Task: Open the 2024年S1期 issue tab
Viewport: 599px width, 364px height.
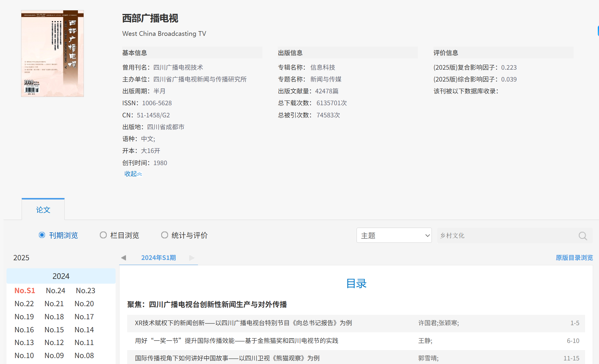Action: [x=158, y=258]
